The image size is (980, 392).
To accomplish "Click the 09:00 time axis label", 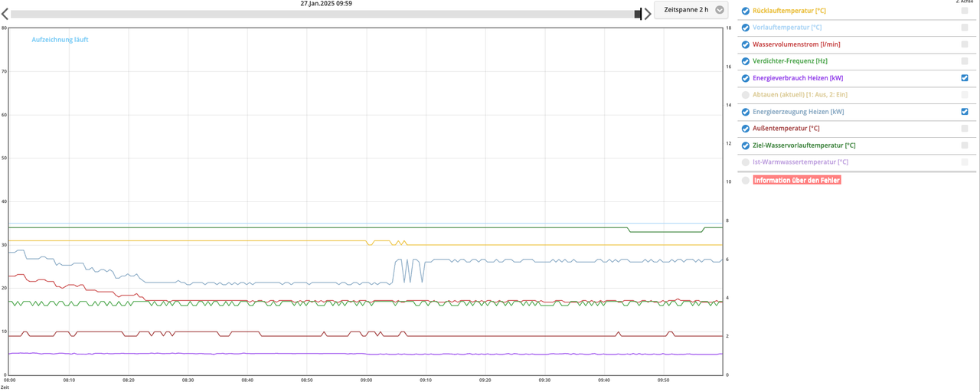I will 366,381.
